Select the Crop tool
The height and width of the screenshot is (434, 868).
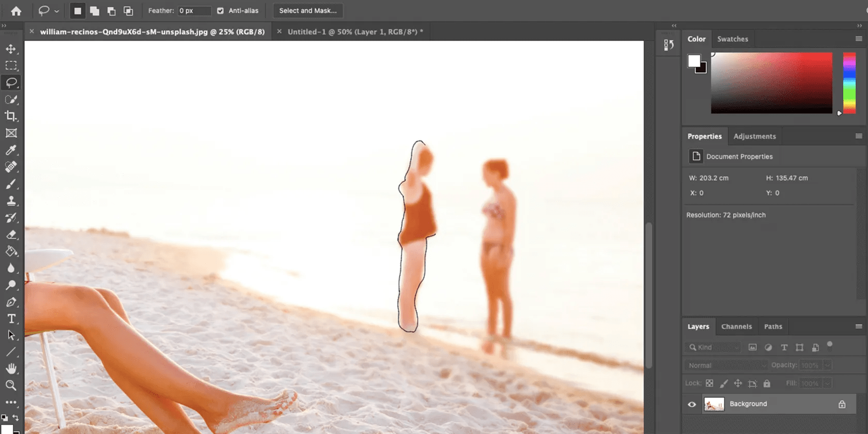coord(11,116)
